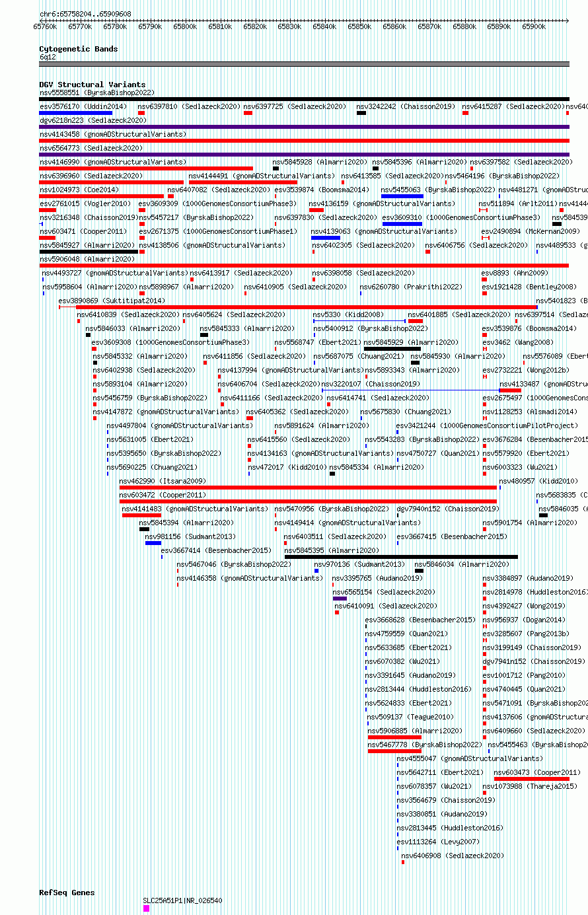Select the SLC25A51P1|NR_026540 gene label
Viewport: 588px width, 915px height.
183,900
